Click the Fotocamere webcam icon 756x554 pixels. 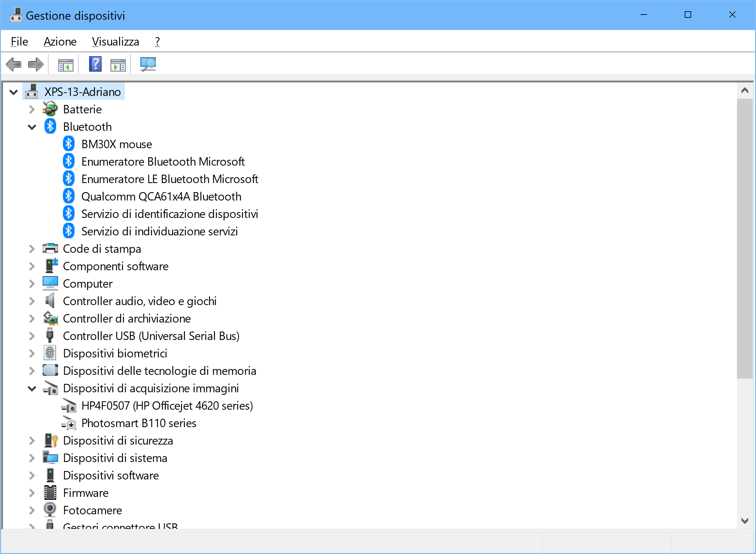(x=50, y=510)
